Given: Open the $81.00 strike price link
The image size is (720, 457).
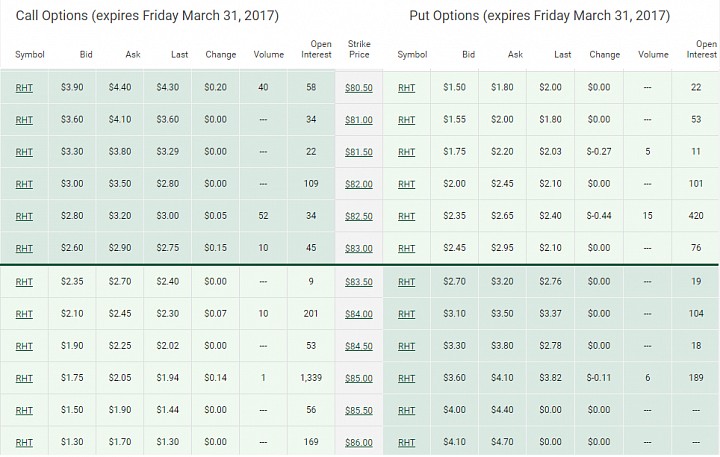Looking at the screenshot, I should [x=359, y=119].
